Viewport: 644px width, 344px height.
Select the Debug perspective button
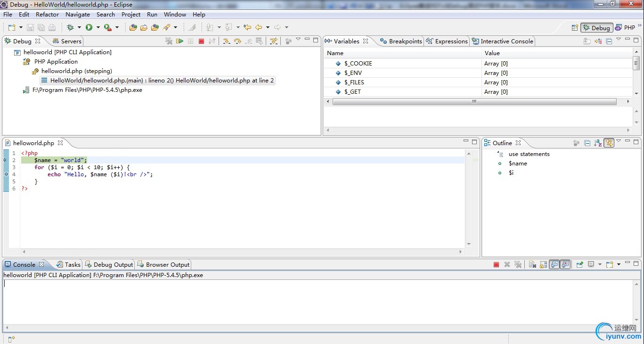[596, 28]
